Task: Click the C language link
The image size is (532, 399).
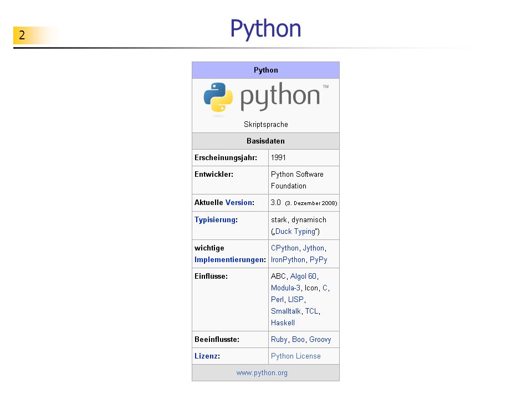Action: (325, 288)
